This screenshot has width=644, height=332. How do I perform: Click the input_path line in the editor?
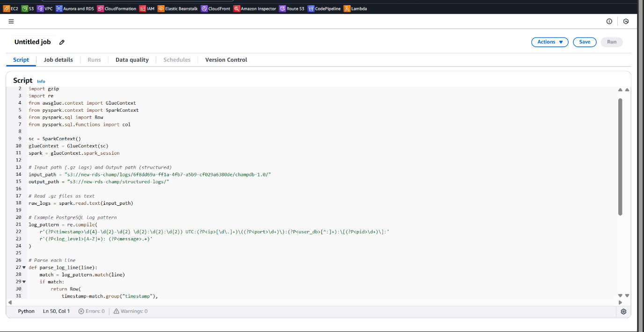point(150,174)
